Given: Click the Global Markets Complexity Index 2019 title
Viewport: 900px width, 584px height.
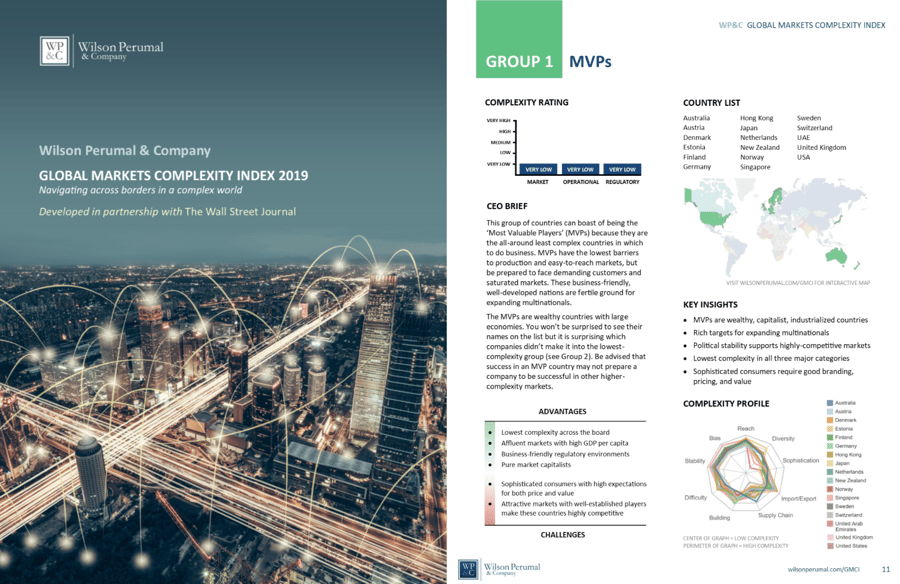Looking at the screenshot, I should coord(173,176).
